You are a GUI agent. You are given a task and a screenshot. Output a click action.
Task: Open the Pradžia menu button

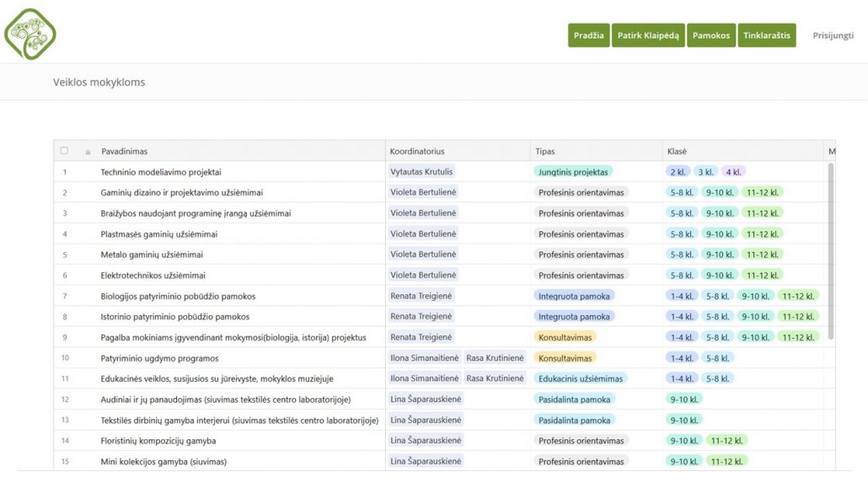coord(588,35)
